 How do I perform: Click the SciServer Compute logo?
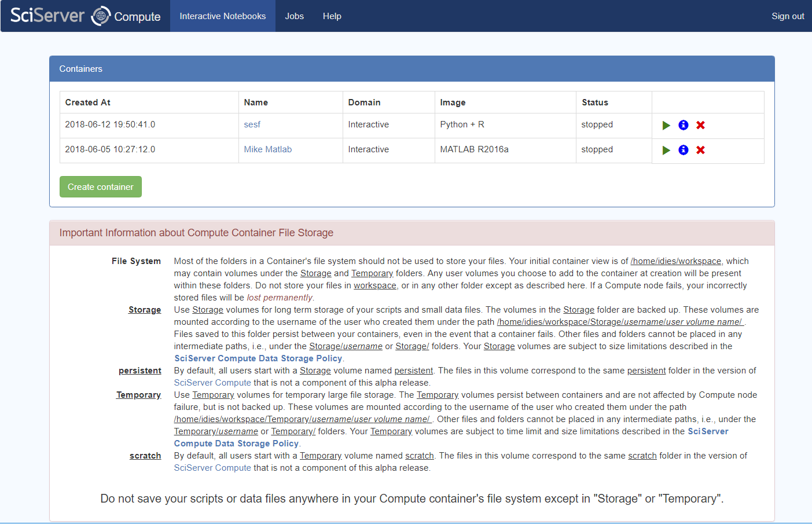coord(86,16)
